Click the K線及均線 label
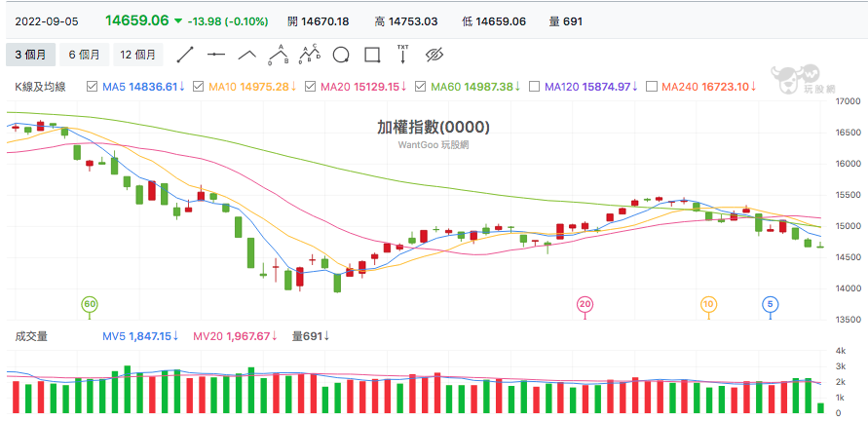 pyautogui.click(x=40, y=87)
